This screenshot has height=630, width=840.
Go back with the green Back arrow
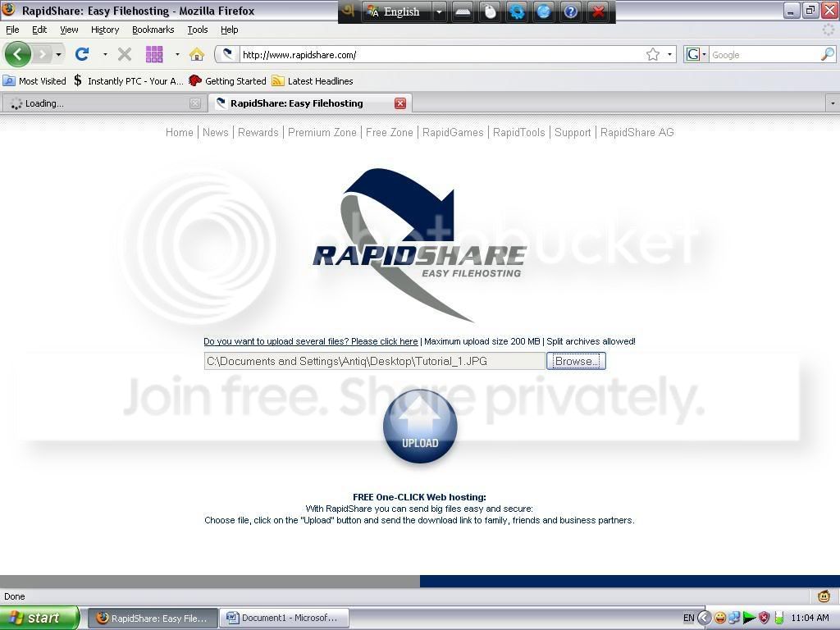[x=17, y=54]
